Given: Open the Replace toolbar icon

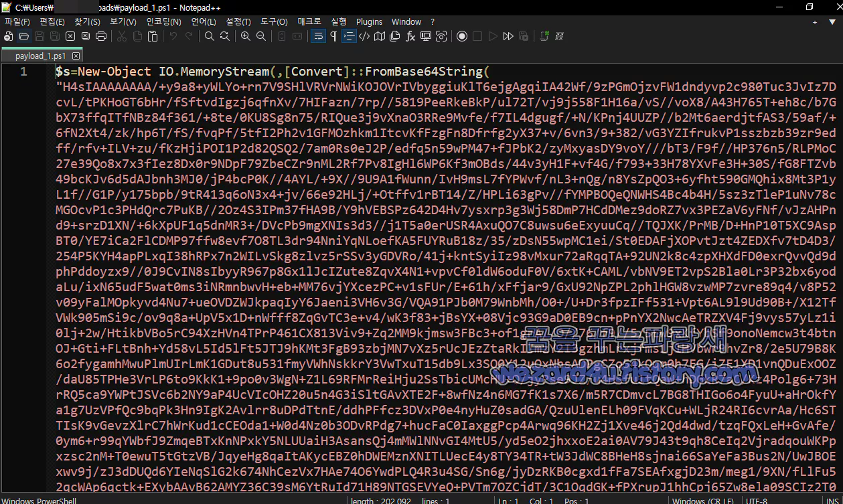Looking at the screenshot, I should point(225,36).
